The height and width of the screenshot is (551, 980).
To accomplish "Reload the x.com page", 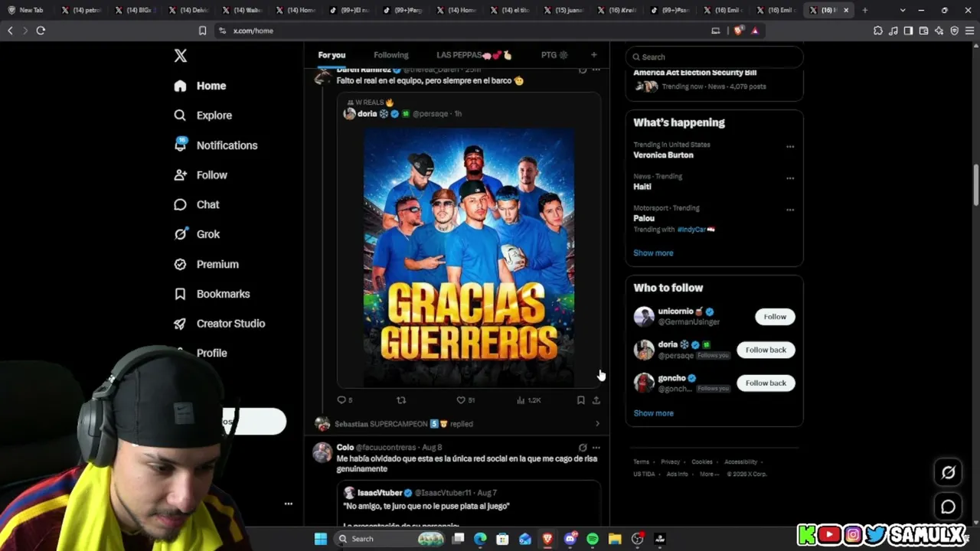I will click(x=41, y=31).
